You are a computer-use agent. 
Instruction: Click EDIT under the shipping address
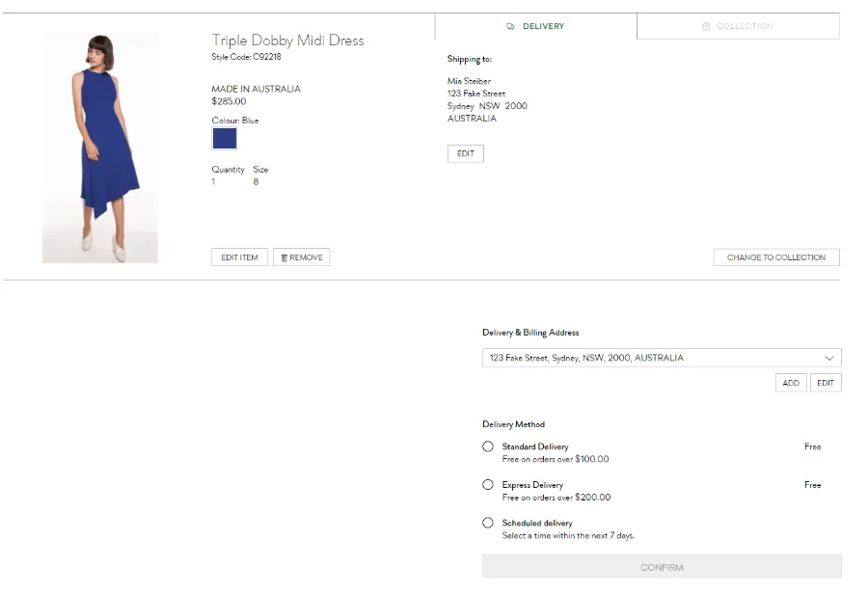coord(466,153)
